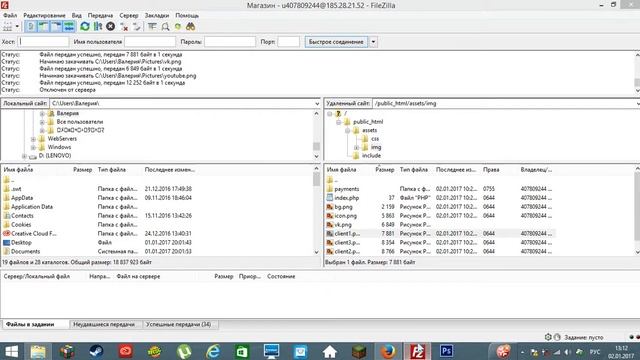
Task: Collapse the public_html remote folder node
Action: (338, 122)
